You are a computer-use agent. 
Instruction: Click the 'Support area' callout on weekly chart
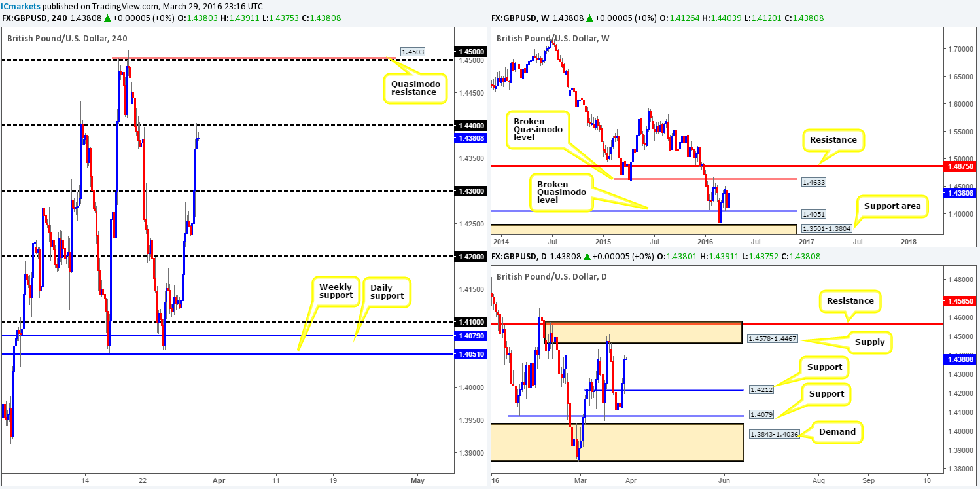891,206
